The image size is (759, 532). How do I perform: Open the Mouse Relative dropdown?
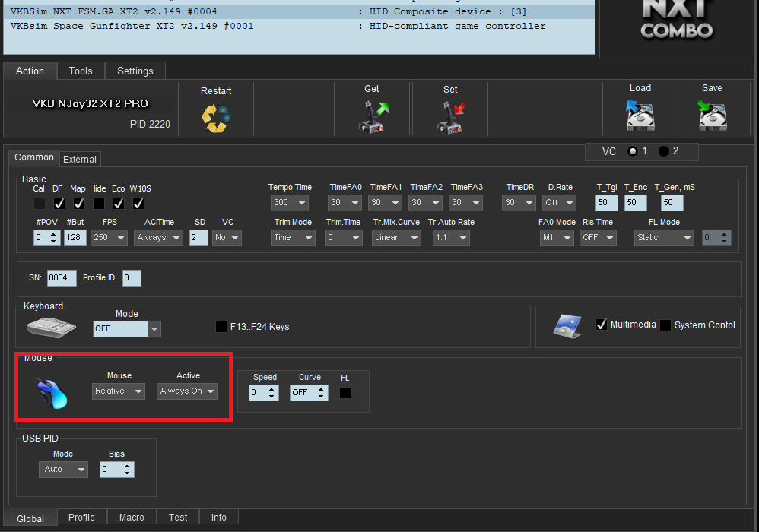click(119, 391)
